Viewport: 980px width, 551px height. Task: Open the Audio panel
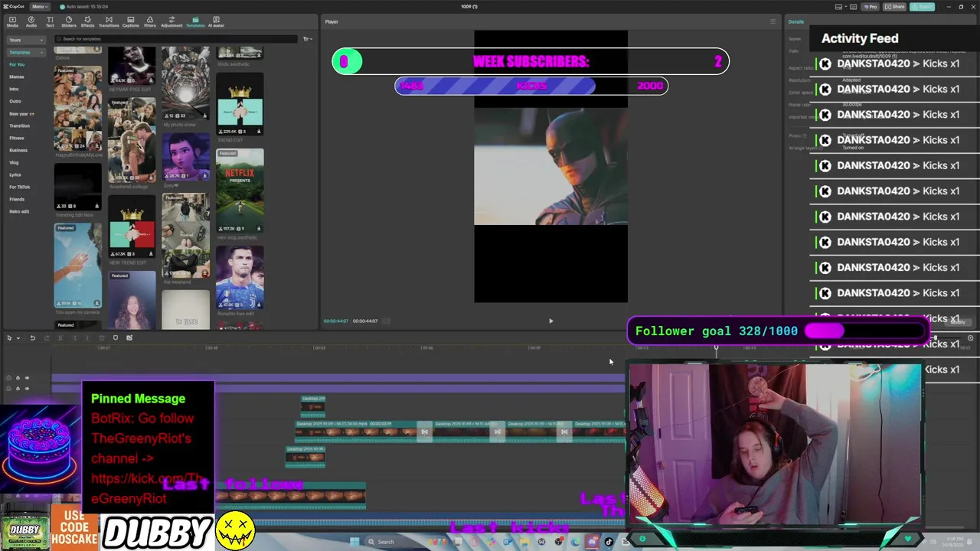pos(31,21)
